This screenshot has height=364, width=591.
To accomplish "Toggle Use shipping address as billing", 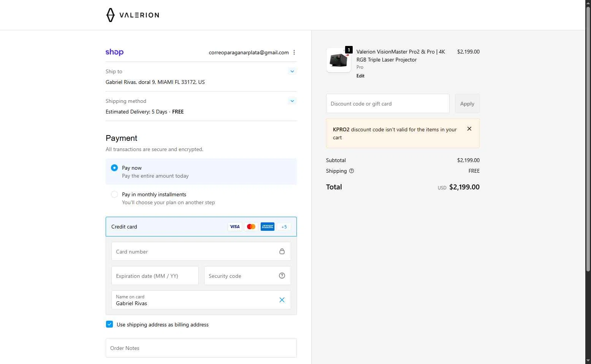I will pos(109,324).
